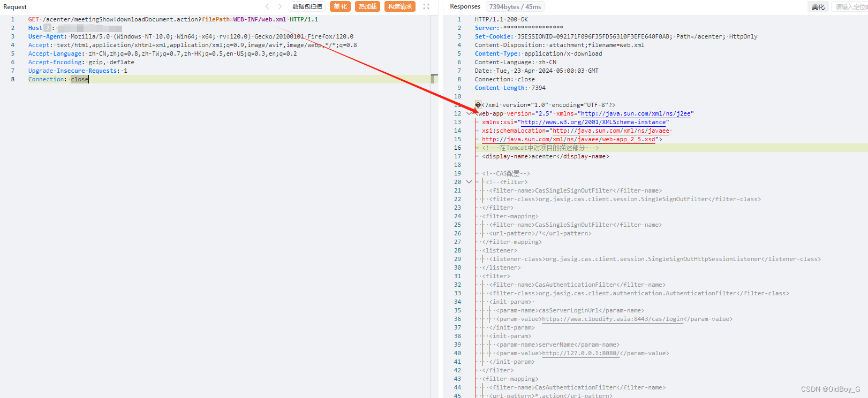
Task: Collapse the filter comment fold arrow at line 20
Action: click(469, 182)
